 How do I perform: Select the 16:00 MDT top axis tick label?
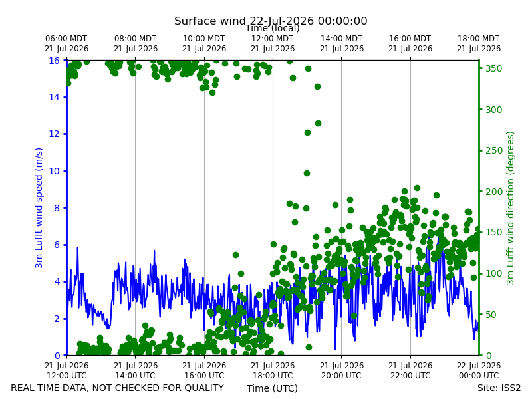[x=410, y=43]
